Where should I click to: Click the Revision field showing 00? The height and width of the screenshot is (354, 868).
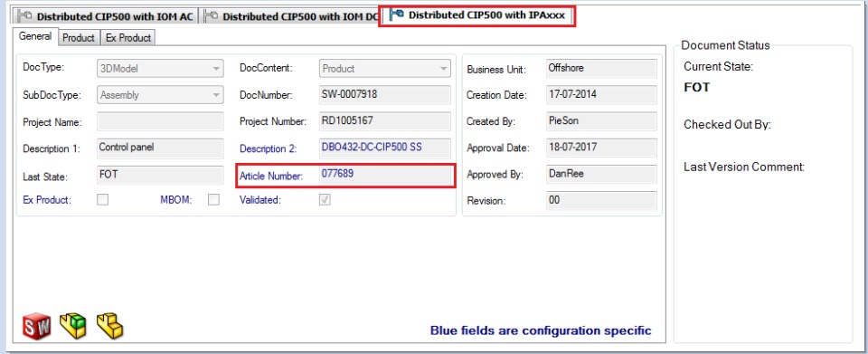(x=601, y=201)
